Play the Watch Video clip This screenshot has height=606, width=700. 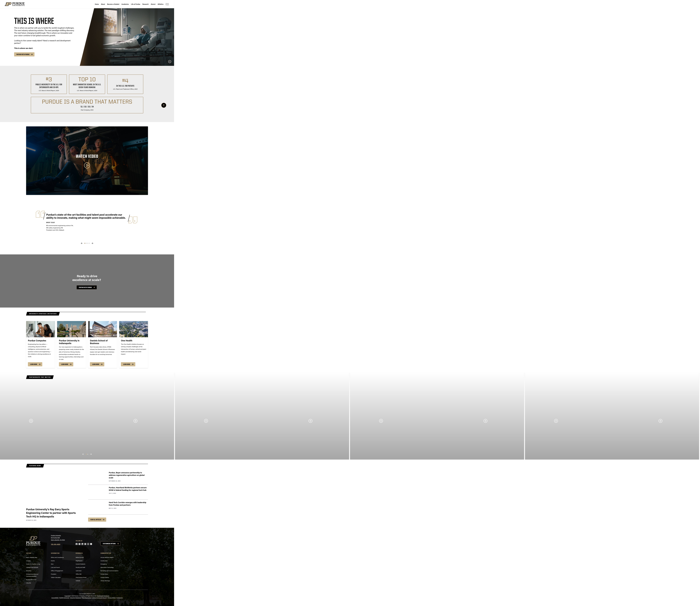click(x=87, y=165)
